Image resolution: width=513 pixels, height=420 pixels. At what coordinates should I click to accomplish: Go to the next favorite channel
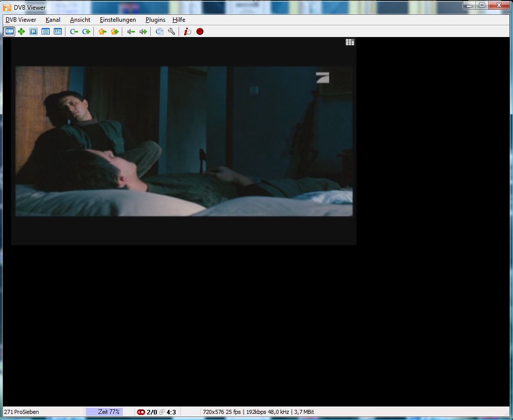pyautogui.click(x=115, y=31)
